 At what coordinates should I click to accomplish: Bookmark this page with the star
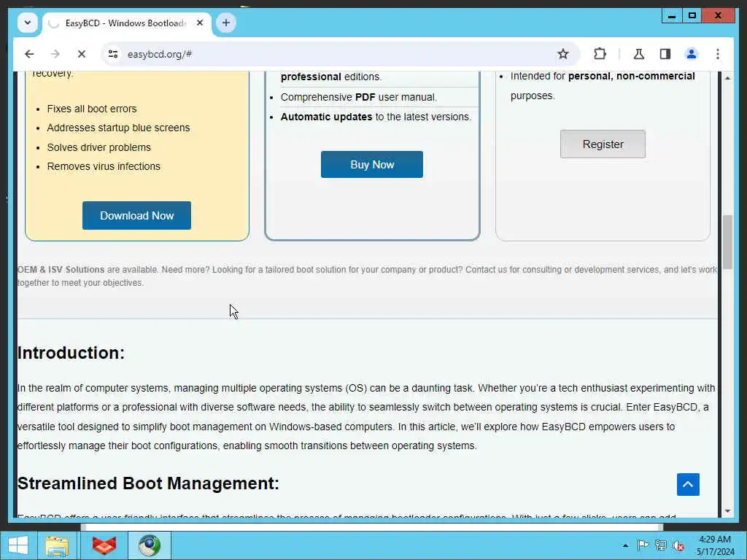coord(562,54)
